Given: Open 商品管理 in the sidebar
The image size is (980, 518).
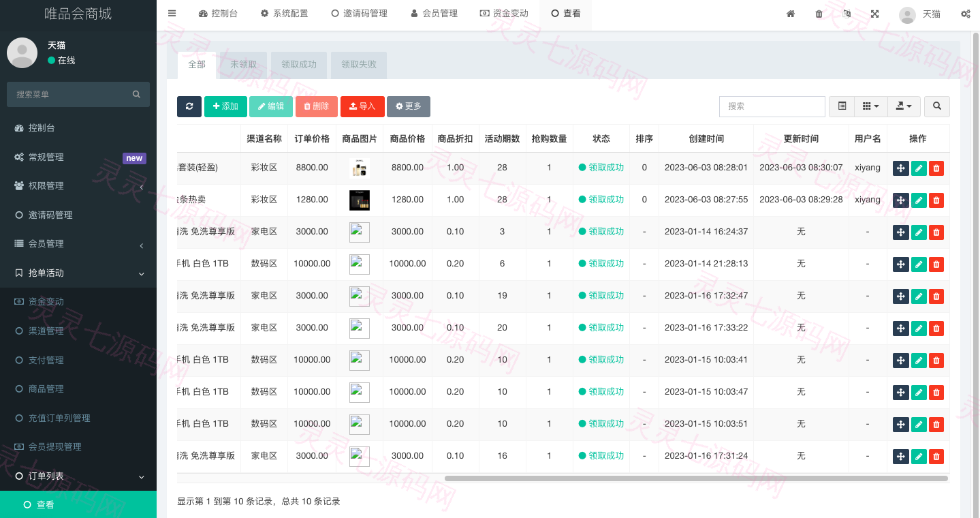Looking at the screenshot, I should [x=78, y=388].
